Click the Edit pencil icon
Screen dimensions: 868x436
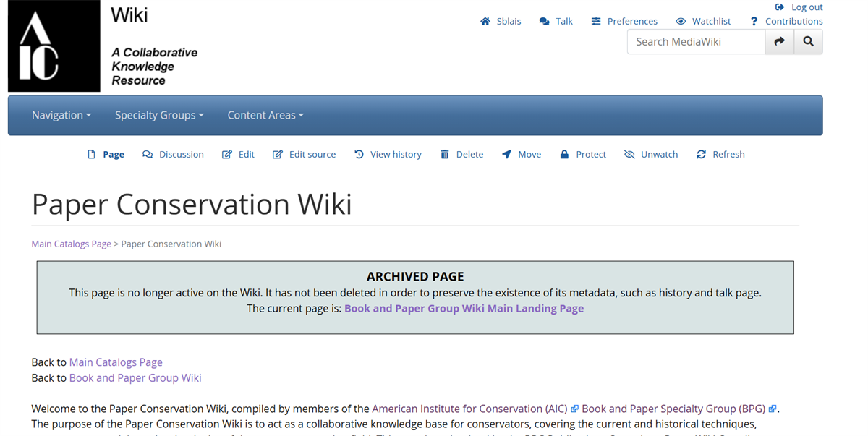[227, 154]
